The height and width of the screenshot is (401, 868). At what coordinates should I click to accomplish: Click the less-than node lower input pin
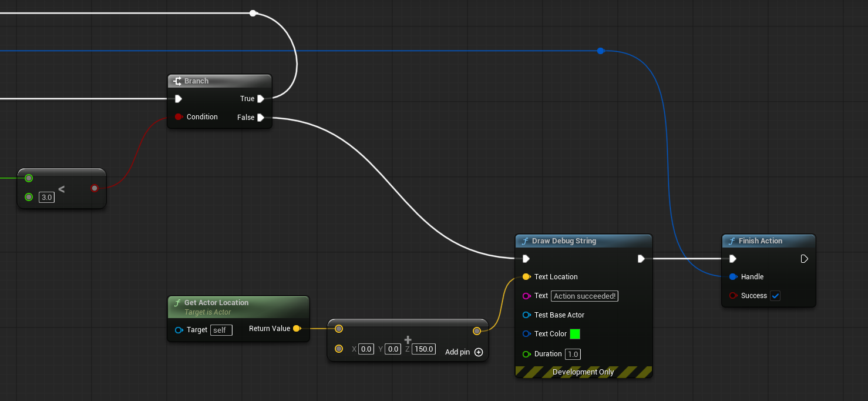point(29,197)
